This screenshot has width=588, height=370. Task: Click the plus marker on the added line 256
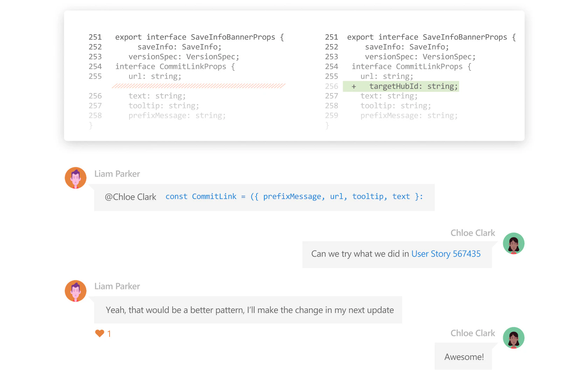(353, 86)
